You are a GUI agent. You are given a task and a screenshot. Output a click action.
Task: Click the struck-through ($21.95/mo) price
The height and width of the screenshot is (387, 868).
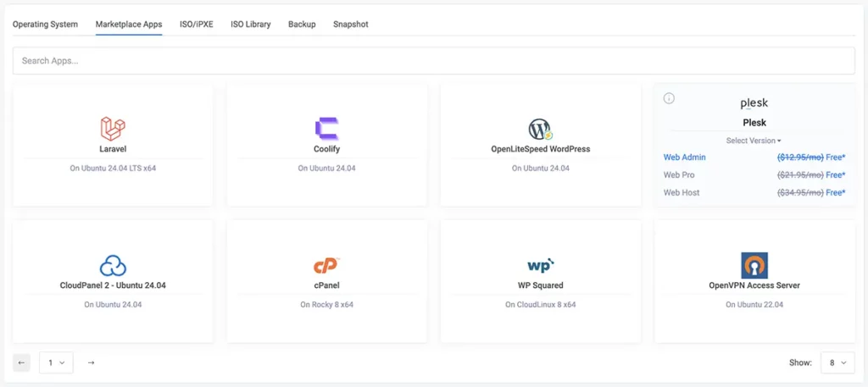[800, 174]
